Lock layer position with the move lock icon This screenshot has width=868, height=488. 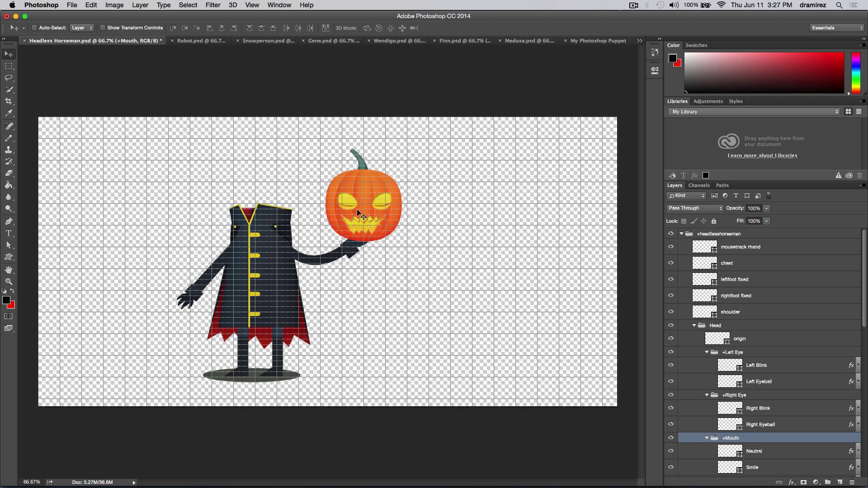[704, 221]
